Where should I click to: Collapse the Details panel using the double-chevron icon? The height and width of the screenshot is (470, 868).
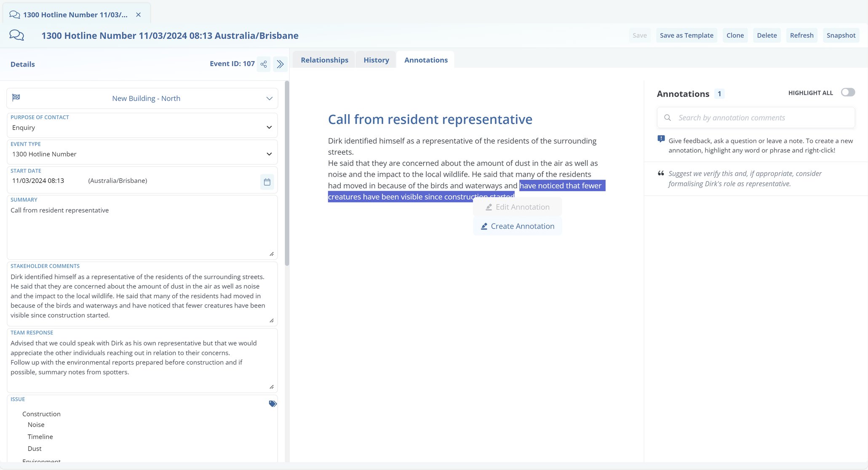point(280,64)
